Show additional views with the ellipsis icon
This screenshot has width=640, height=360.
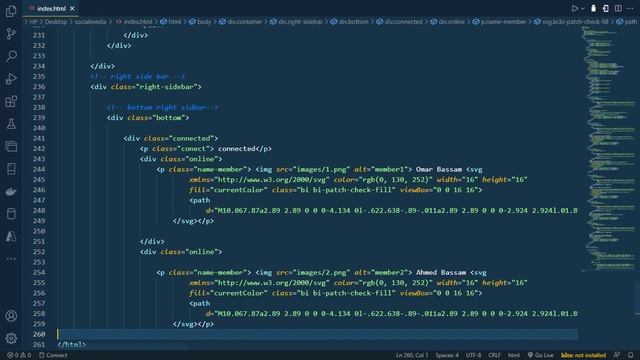[x=11, y=259]
